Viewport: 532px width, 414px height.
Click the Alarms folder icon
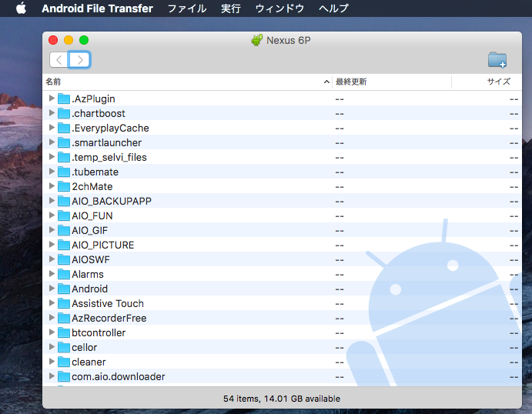pyautogui.click(x=64, y=274)
